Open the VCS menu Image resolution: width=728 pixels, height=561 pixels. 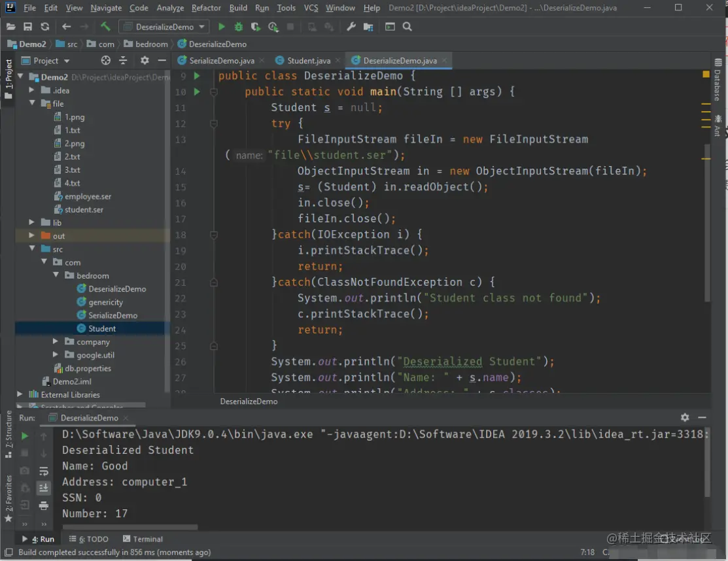pos(311,8)
